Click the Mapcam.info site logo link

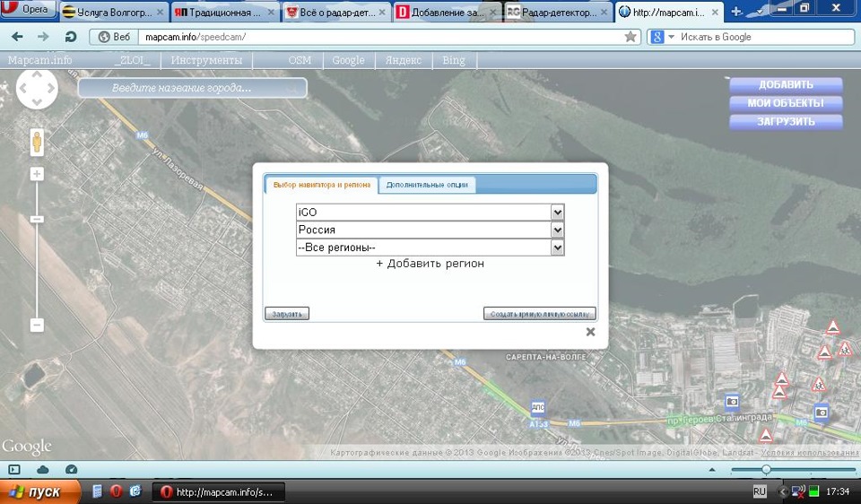(x=40, y=60)
